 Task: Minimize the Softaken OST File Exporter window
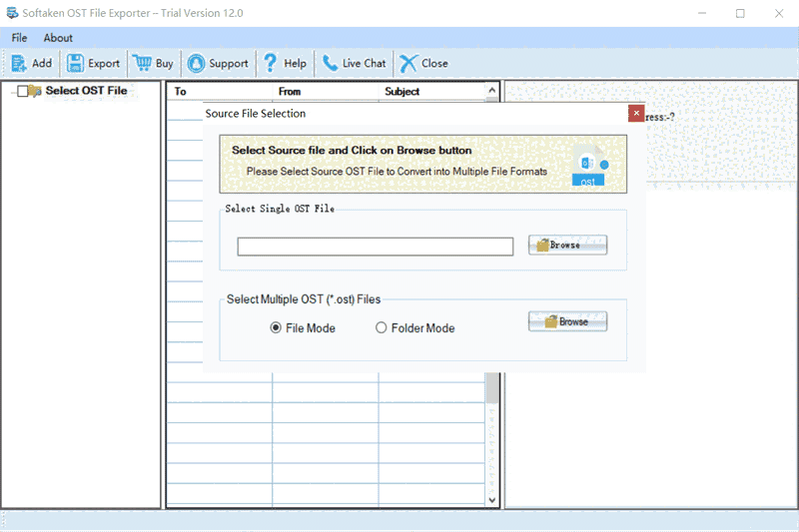coord(702,13)
